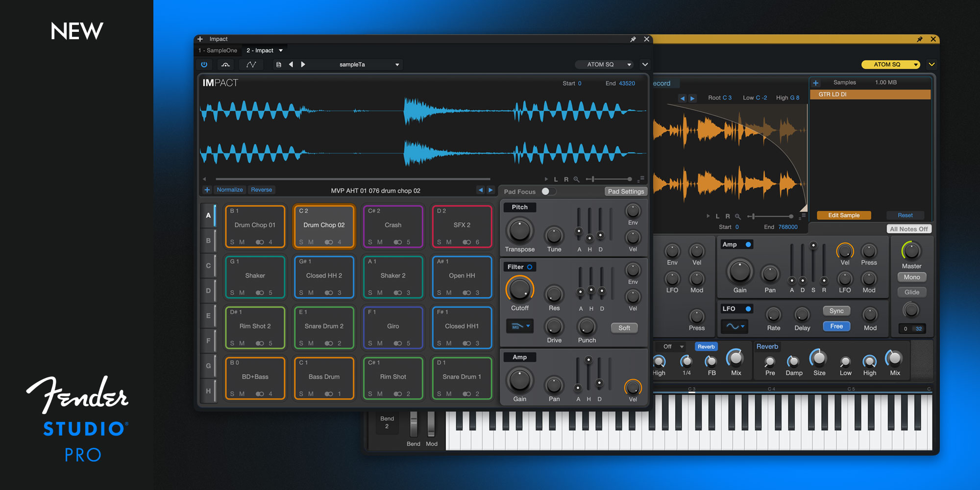Toggle the Pad Focus switch
Image resolution: width=980 pixels, height=490 pixels.
coord(548,192)
